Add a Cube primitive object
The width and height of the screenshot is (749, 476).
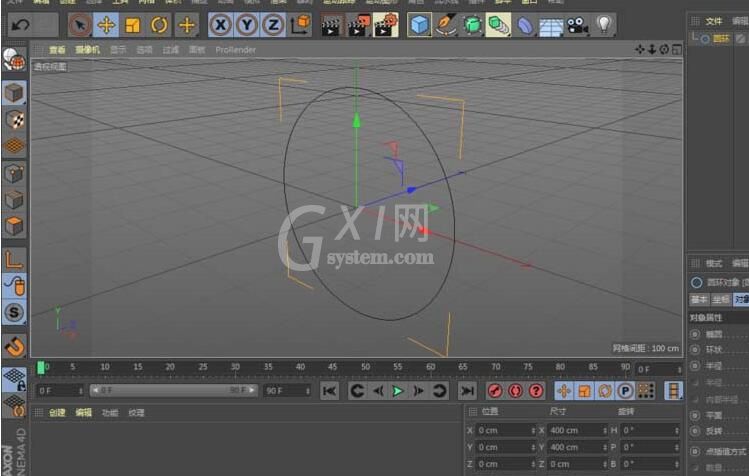coord(419,25)
